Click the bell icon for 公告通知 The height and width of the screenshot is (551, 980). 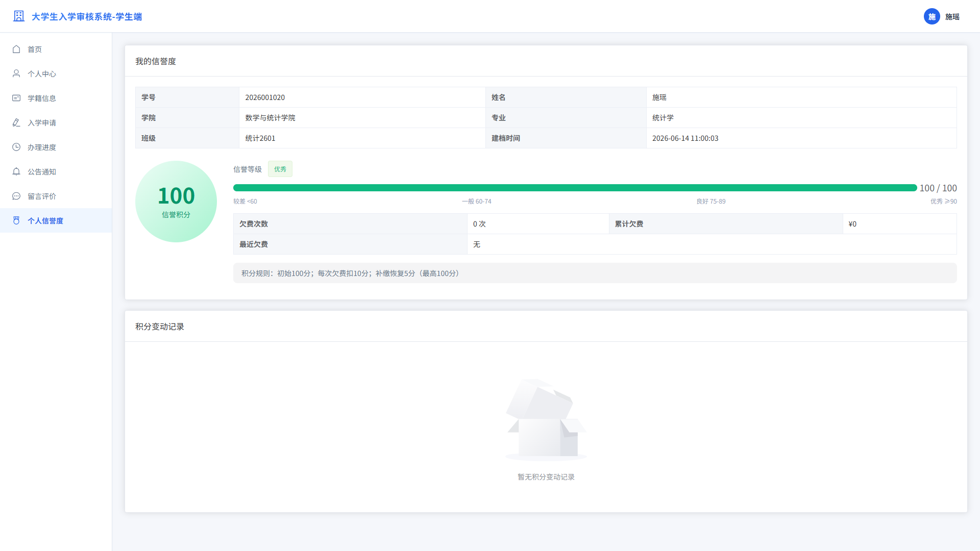click(16, 171)
